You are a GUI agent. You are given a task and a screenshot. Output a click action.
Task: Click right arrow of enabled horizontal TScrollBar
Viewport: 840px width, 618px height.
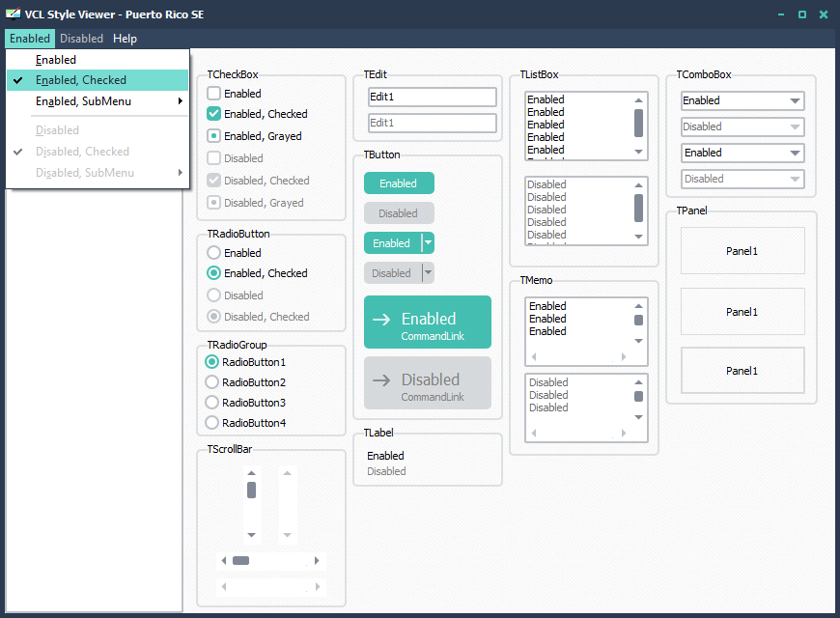click(317, 561)
